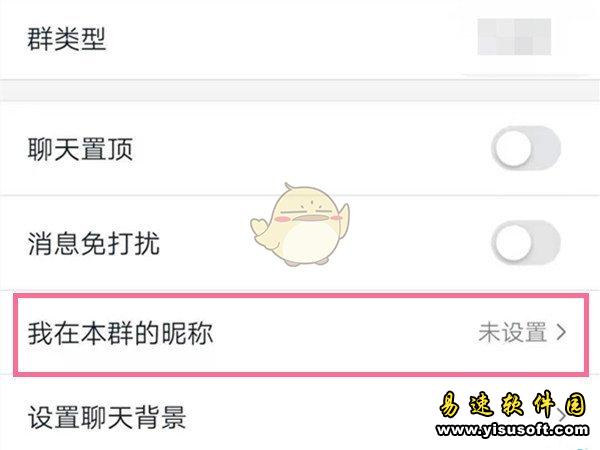Select the 设置聊天背景 label
This screenshot has width=600, height=450.
(107, 417)
